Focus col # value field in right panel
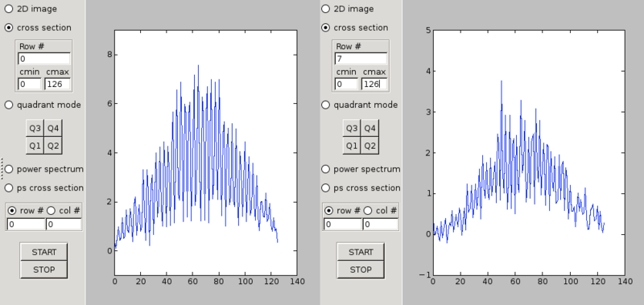The height and width of the screenshot is (305, 644). 380,225
